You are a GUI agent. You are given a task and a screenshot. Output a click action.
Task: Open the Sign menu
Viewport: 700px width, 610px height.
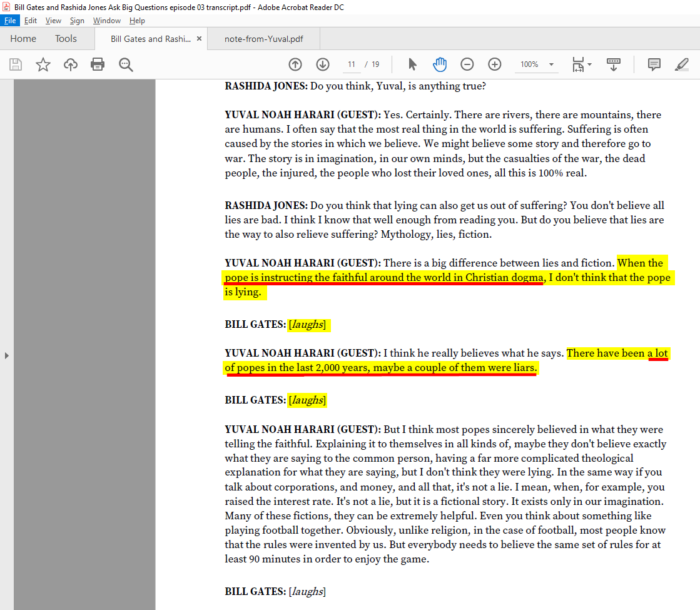77,21
